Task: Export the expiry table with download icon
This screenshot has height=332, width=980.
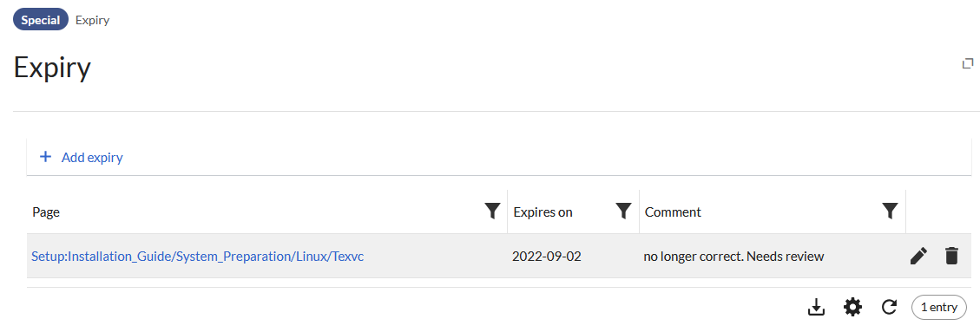Action: click(x=816, y=307)
